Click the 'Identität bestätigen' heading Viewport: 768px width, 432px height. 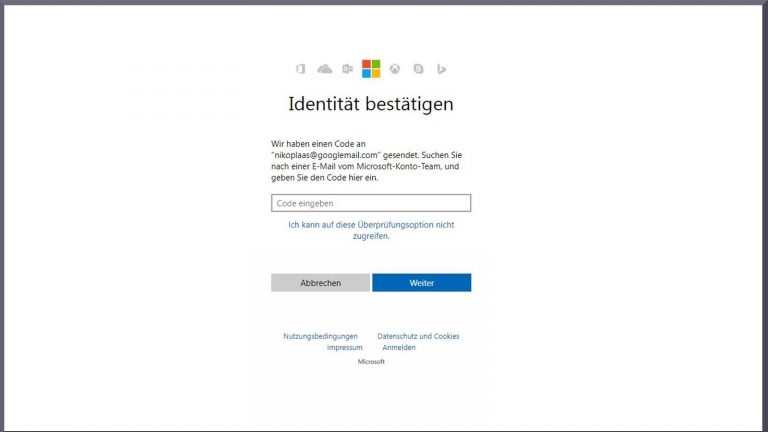pos(371,103)
